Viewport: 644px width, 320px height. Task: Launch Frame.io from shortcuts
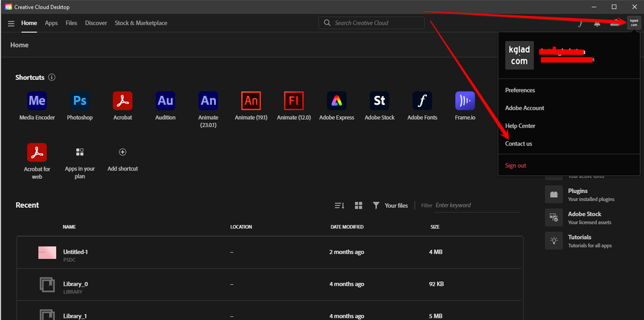click(465, 100)
